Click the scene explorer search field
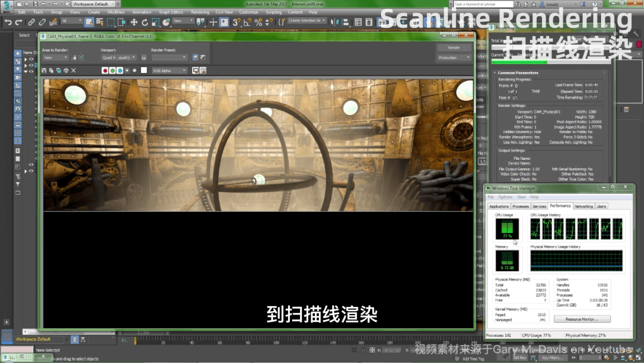The width and height of the screenshot is (644, 363). coord(26,44)
